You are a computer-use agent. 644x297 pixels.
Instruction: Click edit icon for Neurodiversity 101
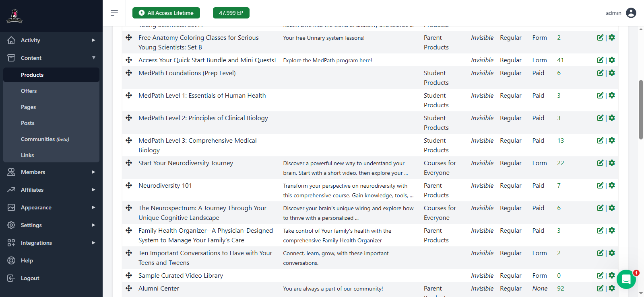[x=600, y=185]
